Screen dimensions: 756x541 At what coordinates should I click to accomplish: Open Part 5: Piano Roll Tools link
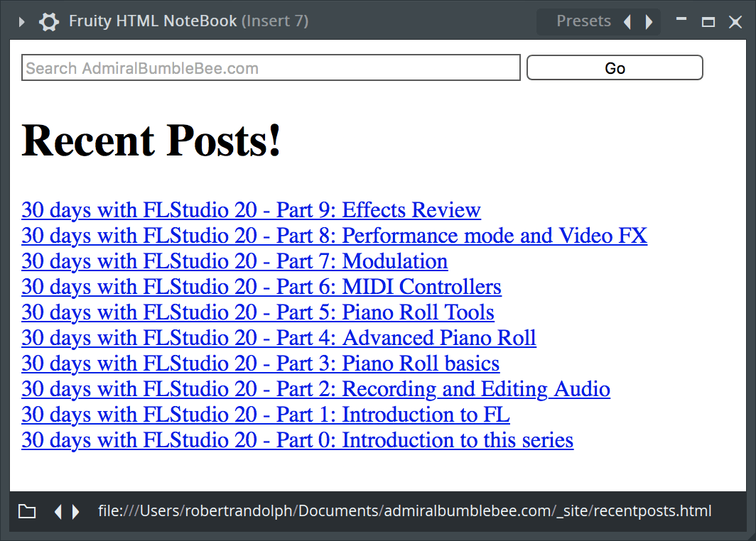(257, 313)
